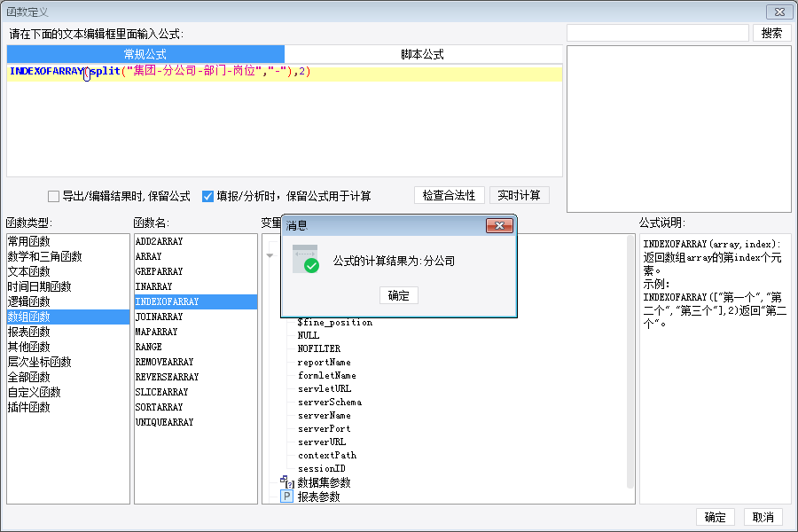Select JOINARRAY function

point(196,317)
